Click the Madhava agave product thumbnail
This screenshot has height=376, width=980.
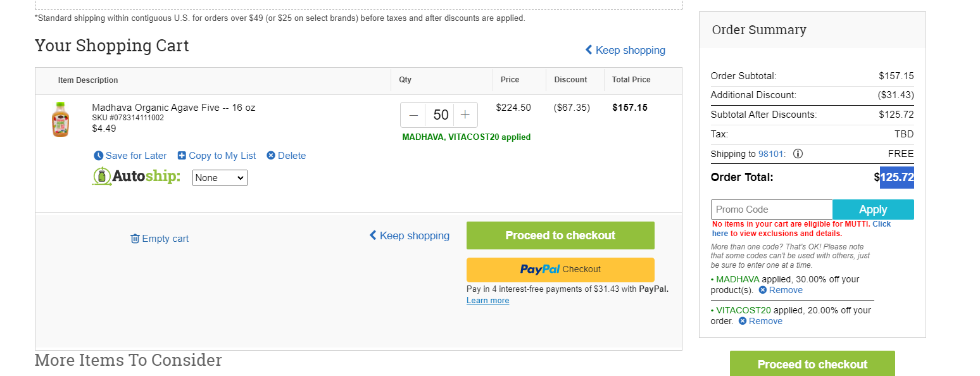point(60,119)
